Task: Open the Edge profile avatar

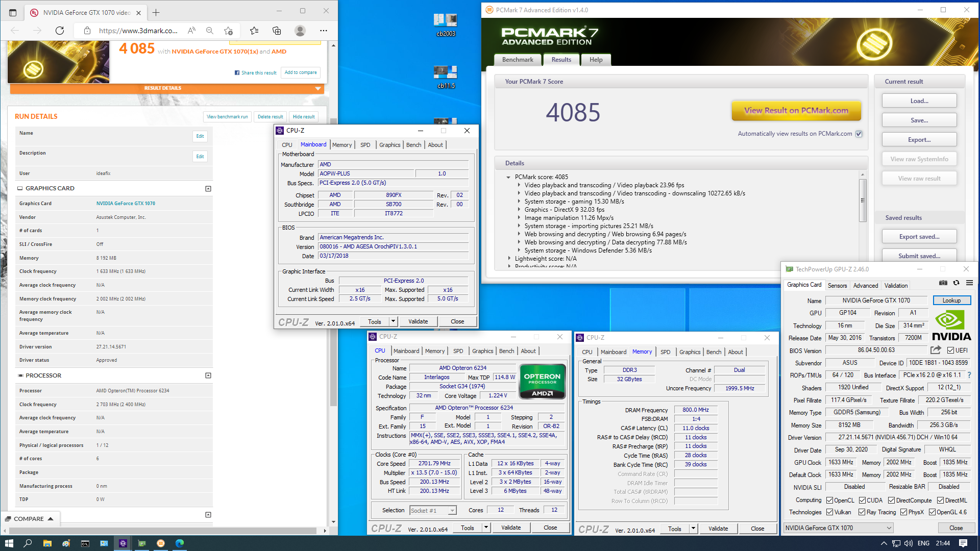Action: (x=300, y=31)
